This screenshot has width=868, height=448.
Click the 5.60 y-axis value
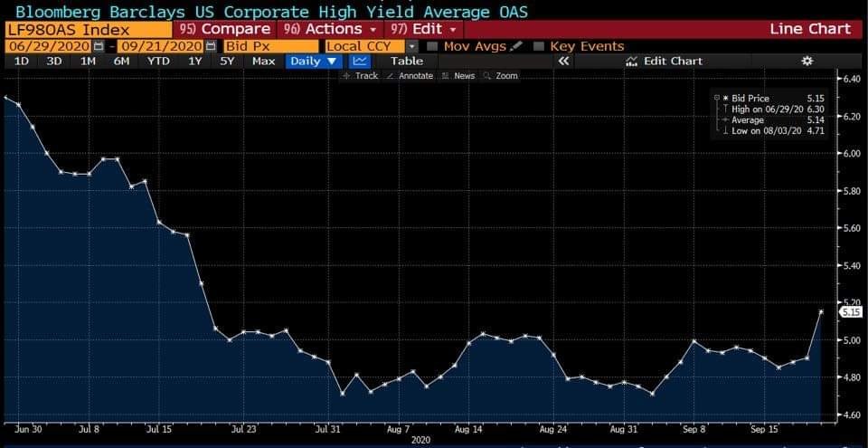tap(852, 228)
